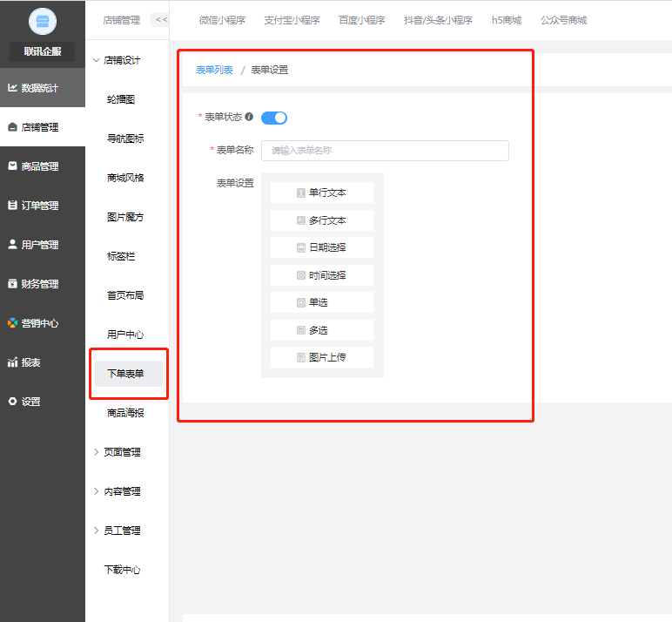
Task: Open the 抖音/头条小程序 tab
Action: coord(438,20)
